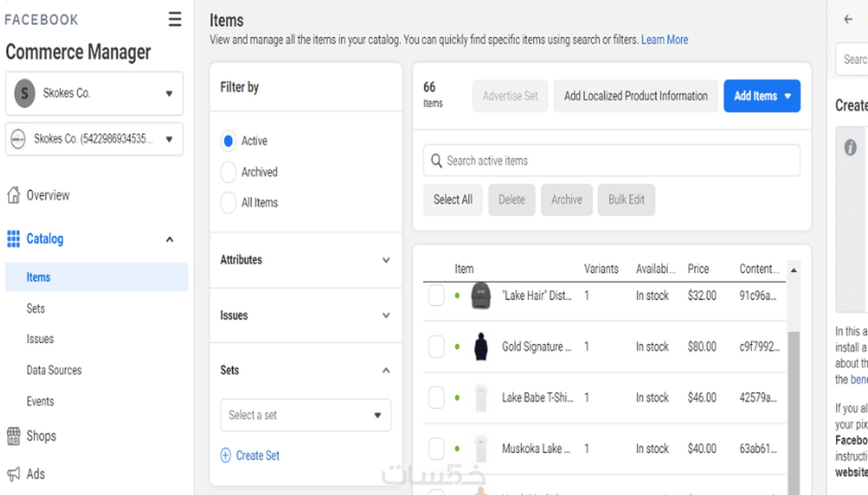This screenshot has height=495, width=868.
Task: Go to Sets in the sidebar
Action: pyautogui.click(x=36, y=308)
